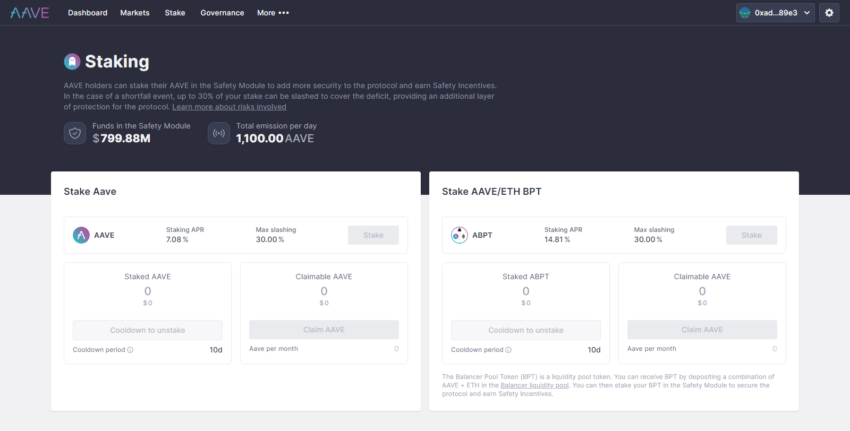Click Stake button for AAVE

pyautogui.click(x=373, y=235)
